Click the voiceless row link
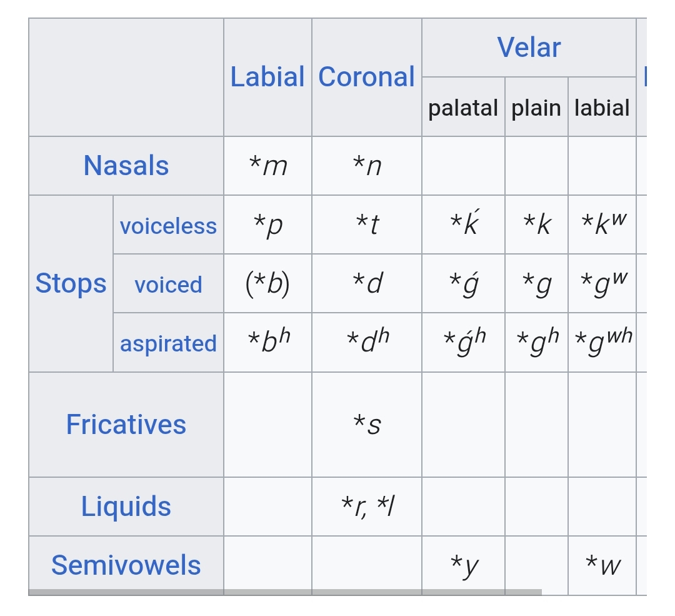Screen dimensions: 675x616 point(168,226)
